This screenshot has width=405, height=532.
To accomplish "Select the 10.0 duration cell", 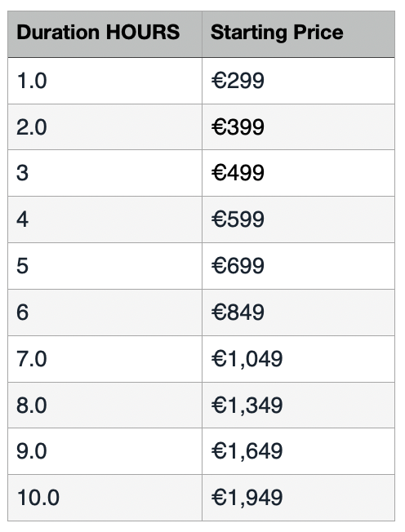I will [x=105, y=498].
